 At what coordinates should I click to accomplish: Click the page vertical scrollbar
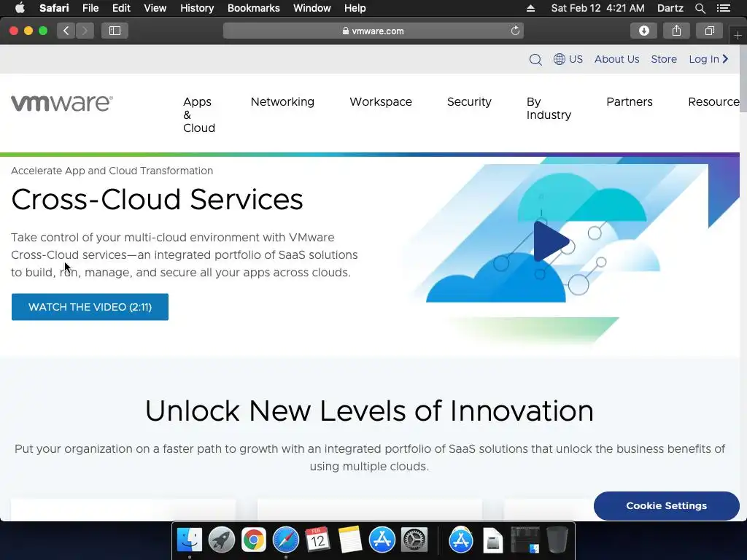tap(743, 79)
